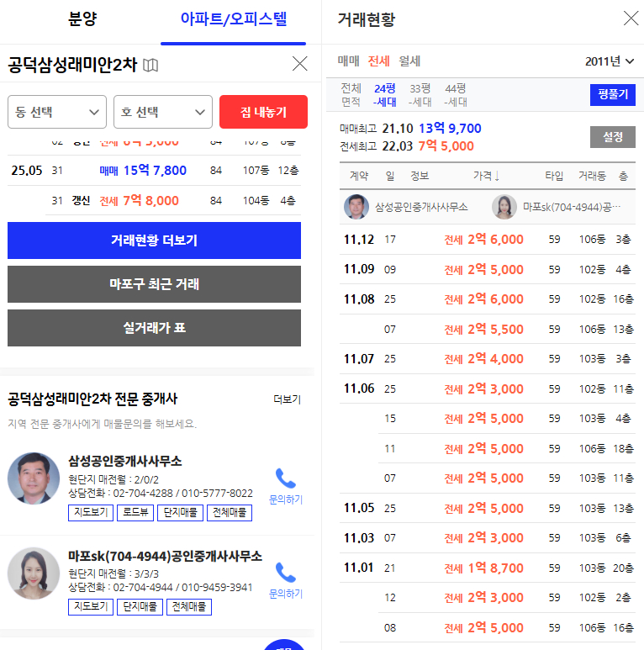Select the 102동 16층 전세 2억 6,000 row
The height and width of the screenshot is (650, 644).
point(488,299)
